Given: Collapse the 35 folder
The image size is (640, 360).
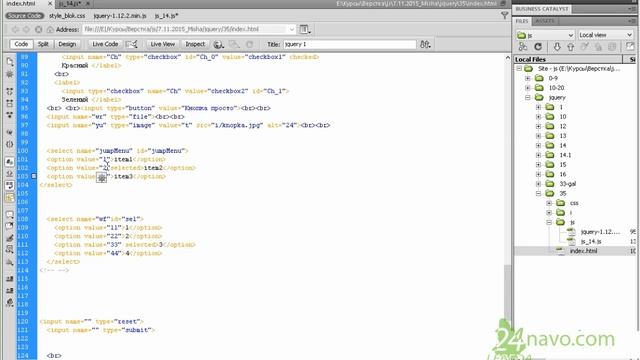Looking at the screenshot, I should coord(538,193).
